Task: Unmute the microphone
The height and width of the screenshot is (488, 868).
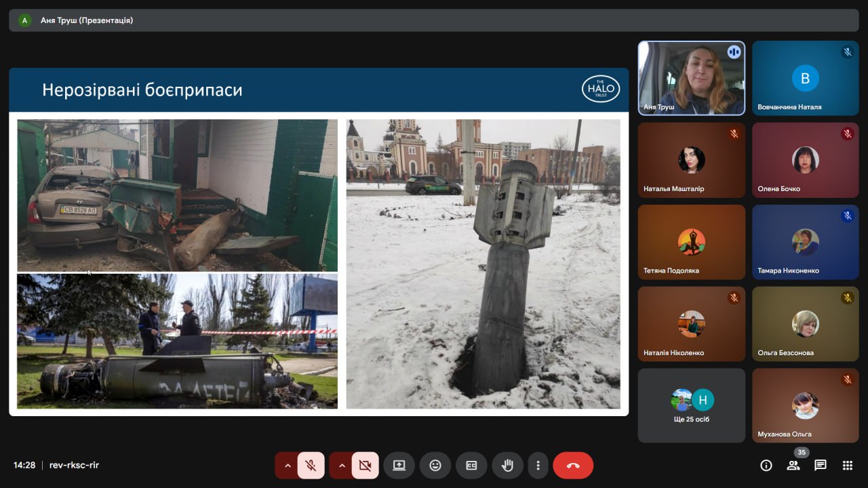Action: pyautogui.click(x=311, y=466)
